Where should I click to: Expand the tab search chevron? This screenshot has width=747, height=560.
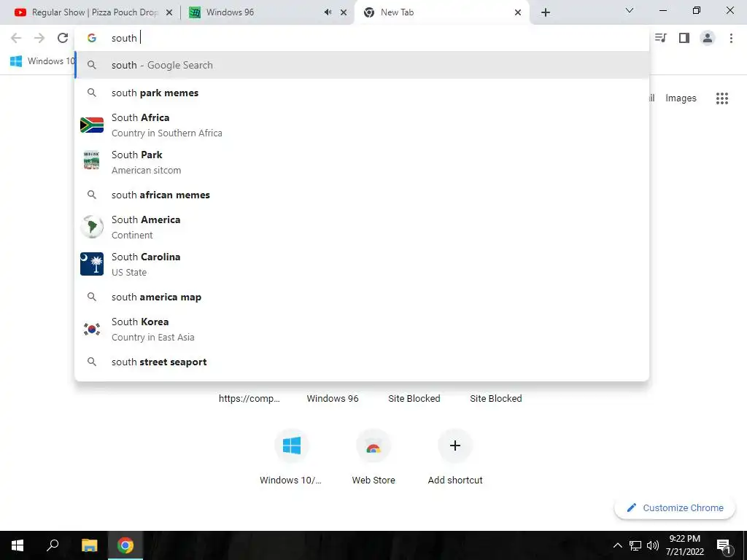tap(630, 10)
